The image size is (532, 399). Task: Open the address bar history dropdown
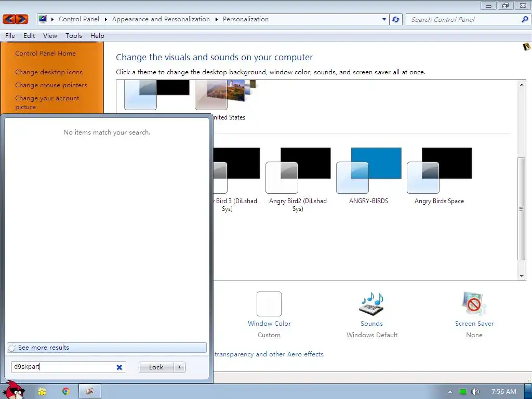point(384,19)
